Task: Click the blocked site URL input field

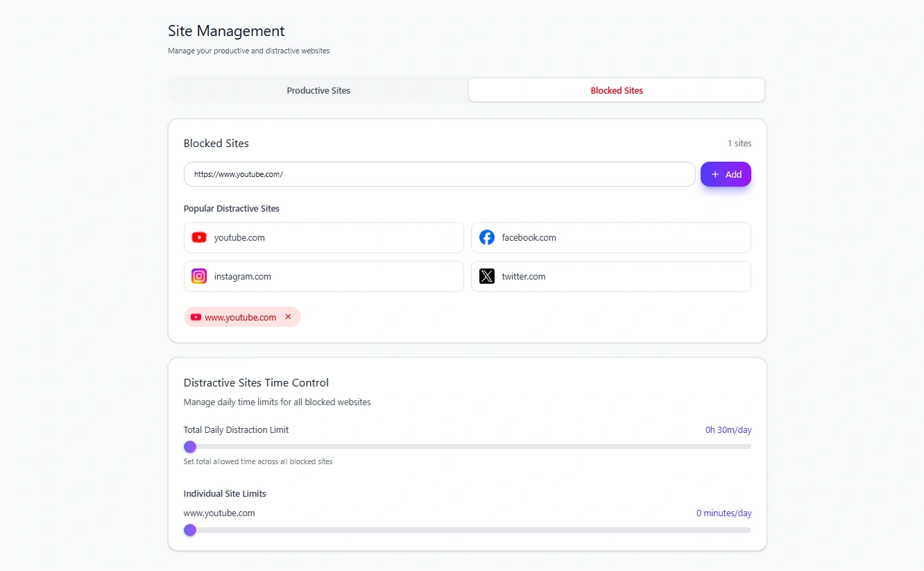Action: coord(439,174)
